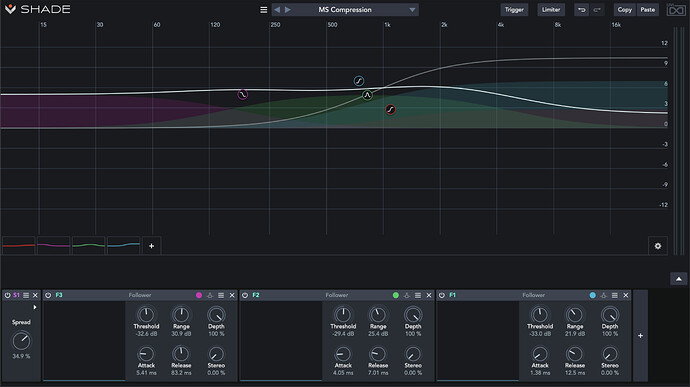
Task: Toggle power for the S1 spread module
Action: point(7,295)
